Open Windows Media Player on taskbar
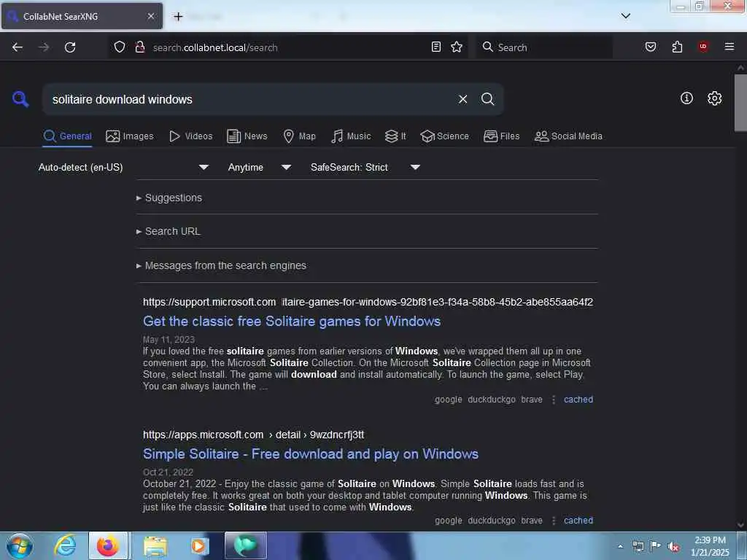747x560 pixels. (x=199, y=545)
